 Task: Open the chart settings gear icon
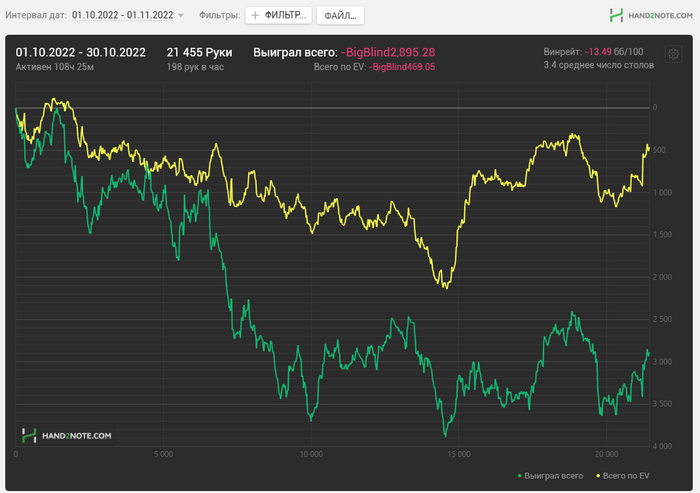673,54
